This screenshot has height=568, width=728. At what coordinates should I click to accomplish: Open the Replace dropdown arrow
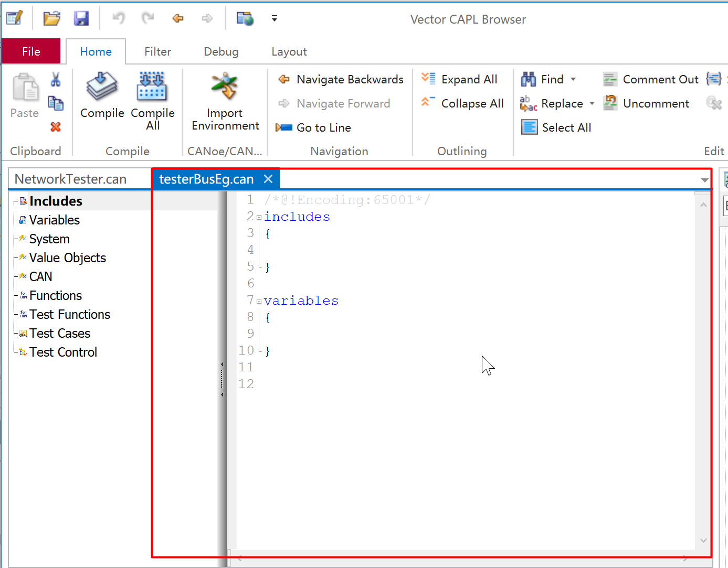(592, 103)
